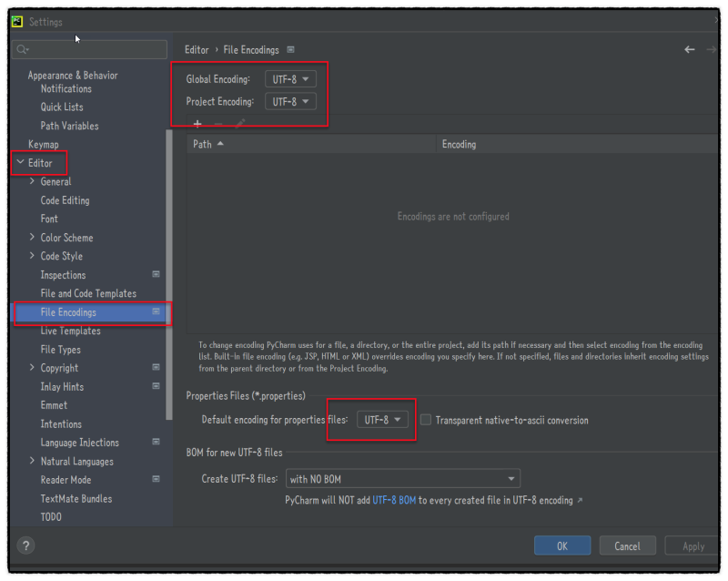Expand the Natural Languages node
728x581 pixels.
tap(32, 461)
